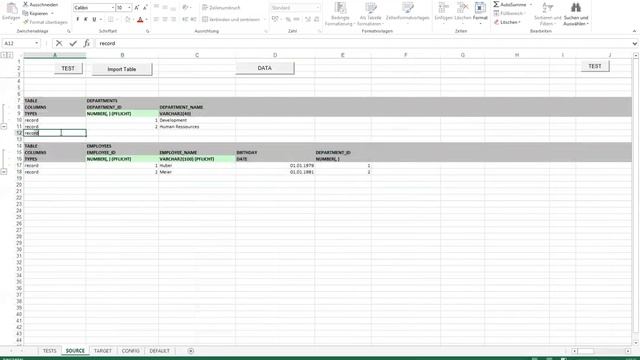Toggle underline U formatting

(94, 20)
